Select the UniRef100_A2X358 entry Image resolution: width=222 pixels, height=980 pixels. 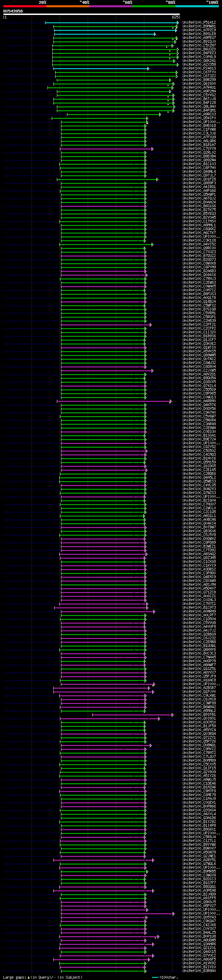click(x=199, y=65)
